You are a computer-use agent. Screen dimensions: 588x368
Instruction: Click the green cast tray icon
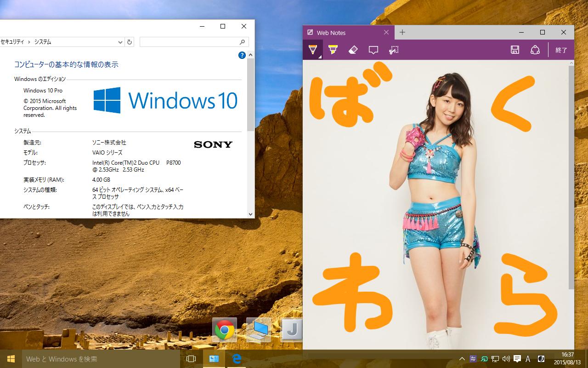(484, 359)
